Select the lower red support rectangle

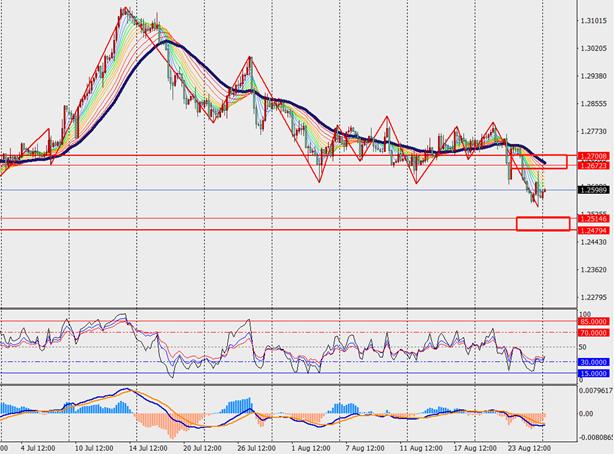tap(543, 224)
